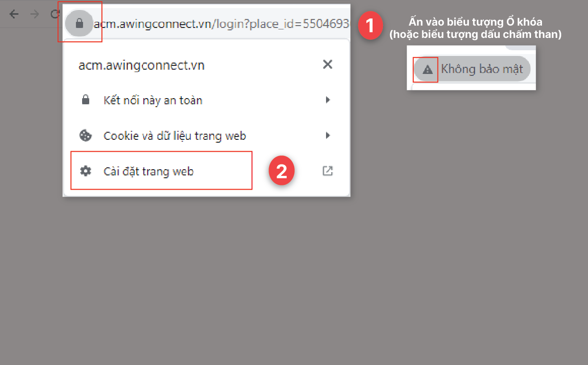Open site info via address bar padlock

point(79,23)
